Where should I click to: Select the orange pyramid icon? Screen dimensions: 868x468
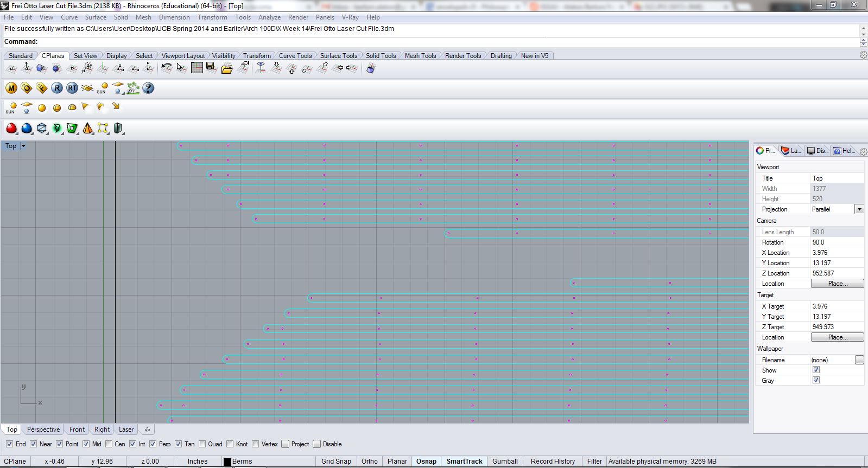87,129
